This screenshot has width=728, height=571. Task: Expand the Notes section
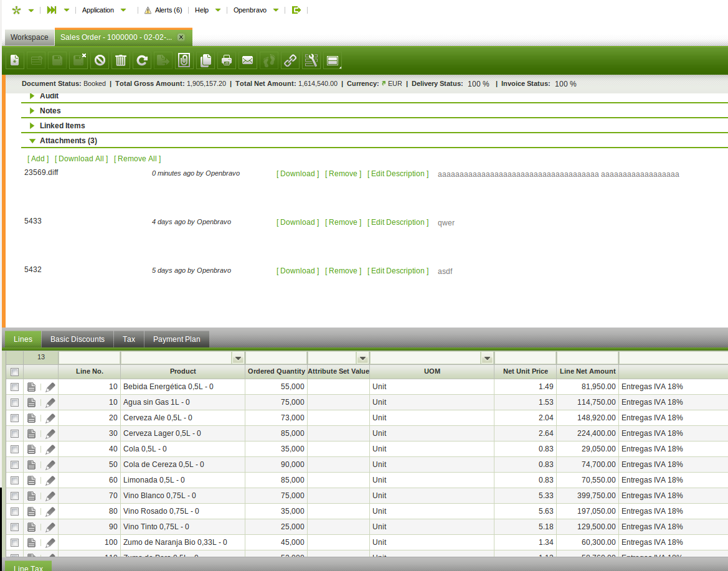click(32, 111)
